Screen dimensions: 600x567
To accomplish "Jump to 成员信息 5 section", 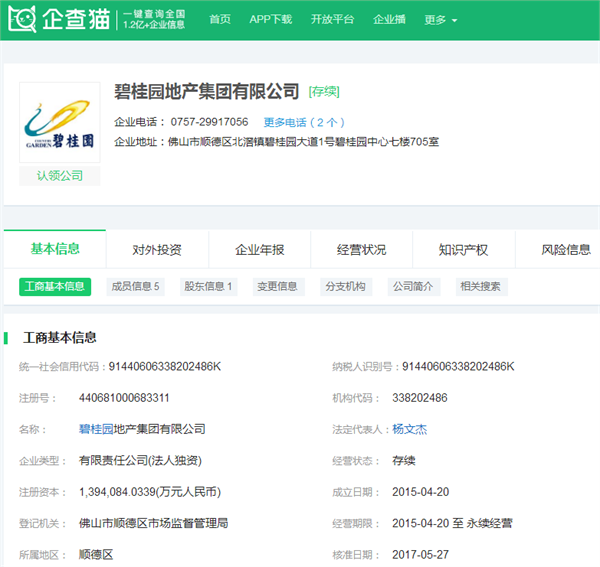I will tap(135, 287).
